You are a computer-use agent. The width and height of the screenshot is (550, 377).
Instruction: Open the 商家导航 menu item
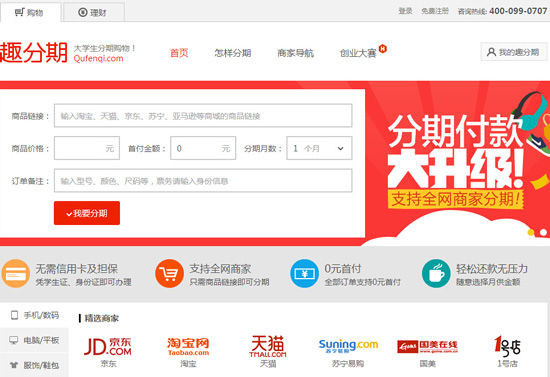pyautogui.click(x=295, y=53)
